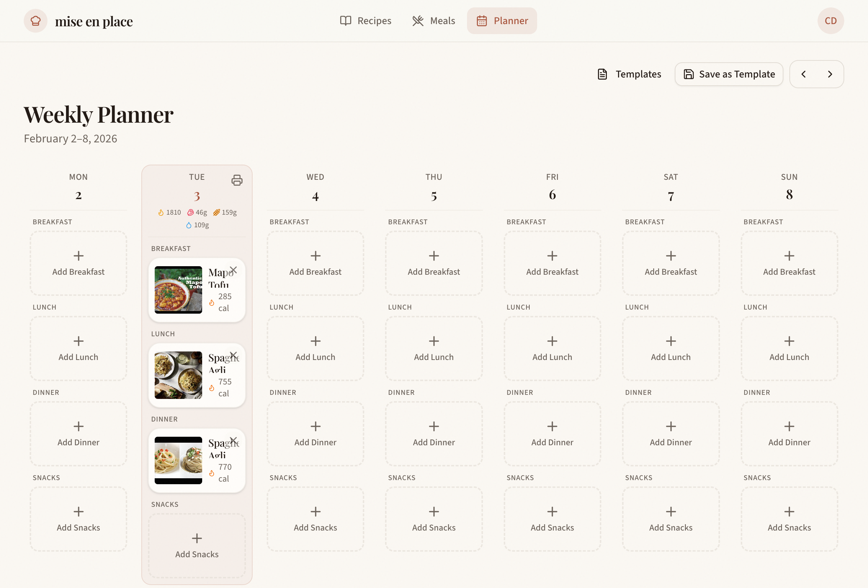Image resolution: width=868 pixels, height=588 pixels.
Task: Advance to next week with right chevron
Action: pos(830,74)
